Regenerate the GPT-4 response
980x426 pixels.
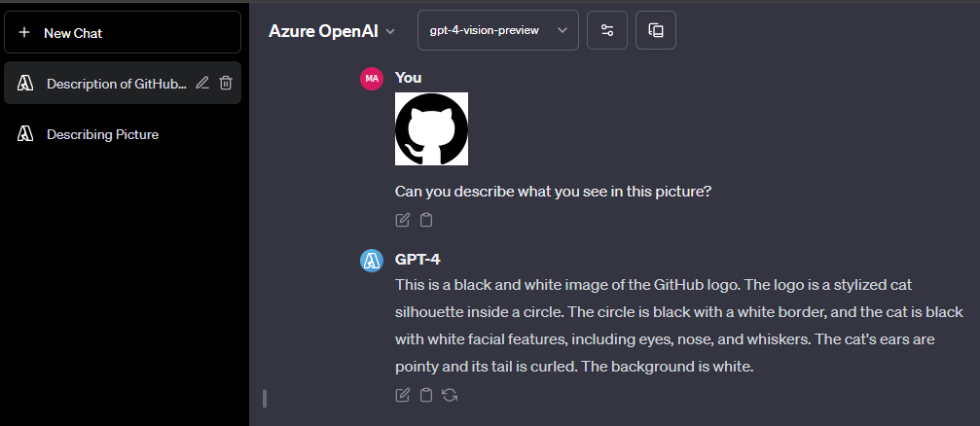450,395
